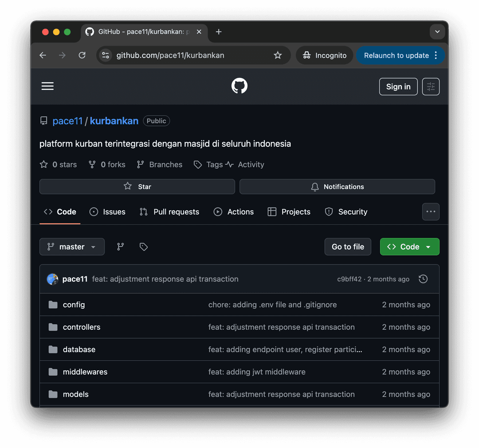Expand the three-dot more tabs menu

(431, 212)
